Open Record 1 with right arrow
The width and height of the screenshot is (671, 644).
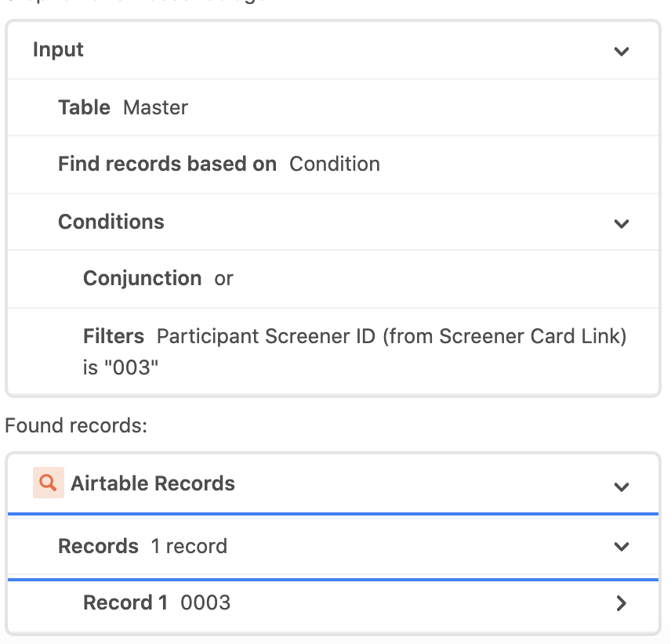pyautogui.click(x=622, y=603)
